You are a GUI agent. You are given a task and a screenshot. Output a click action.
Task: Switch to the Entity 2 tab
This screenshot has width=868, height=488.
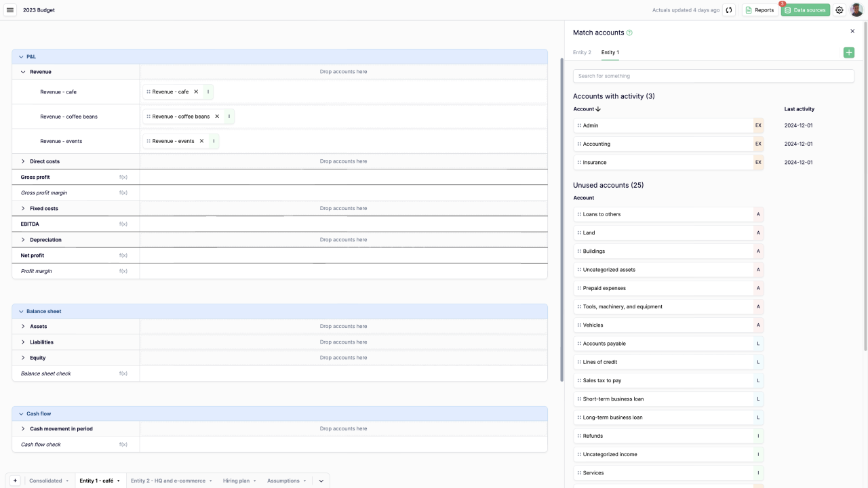point(582,52)
